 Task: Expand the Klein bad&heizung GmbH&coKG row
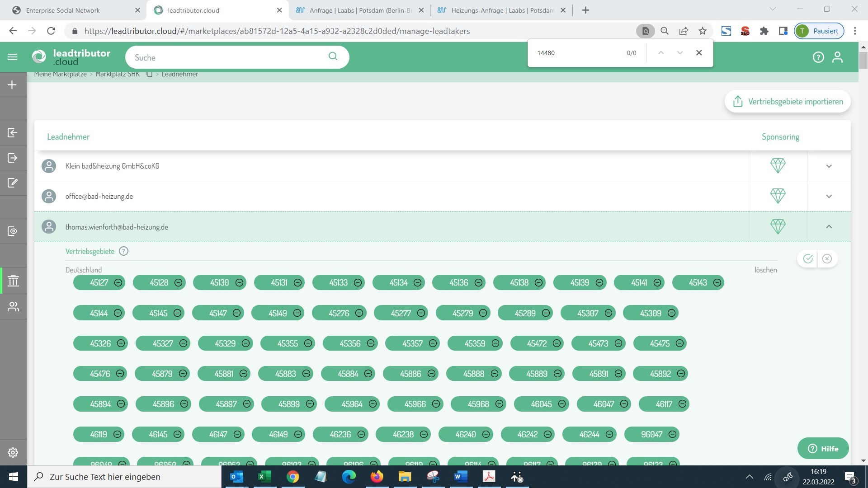pos(829,166)
